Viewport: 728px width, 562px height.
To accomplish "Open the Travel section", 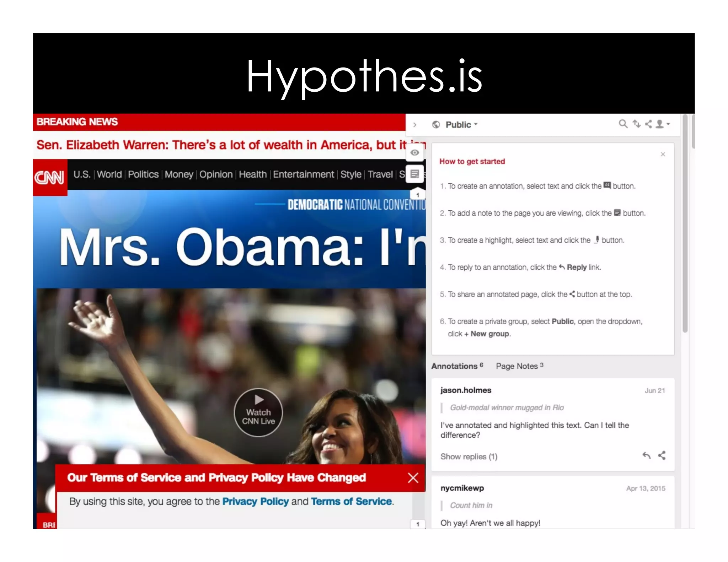I will [x=380, y=174].
